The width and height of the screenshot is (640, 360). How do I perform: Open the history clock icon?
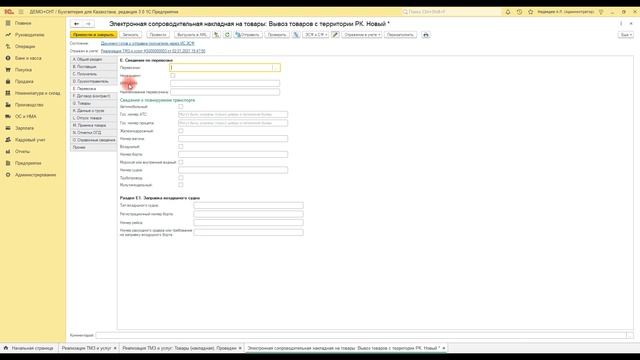click(519, 12)
